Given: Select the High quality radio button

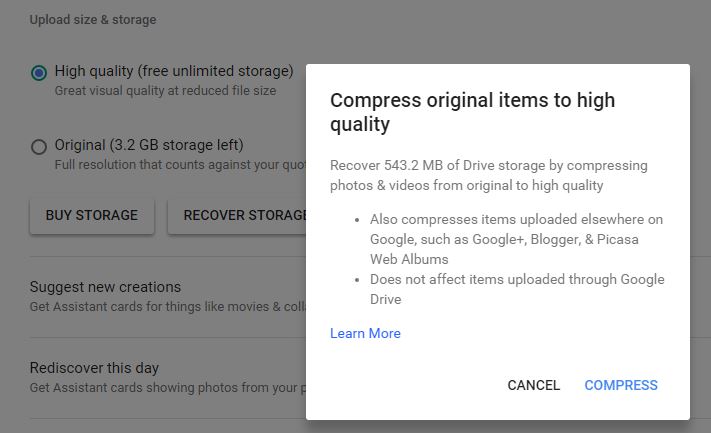Looking at the screenshot, I should click(39, 73).
